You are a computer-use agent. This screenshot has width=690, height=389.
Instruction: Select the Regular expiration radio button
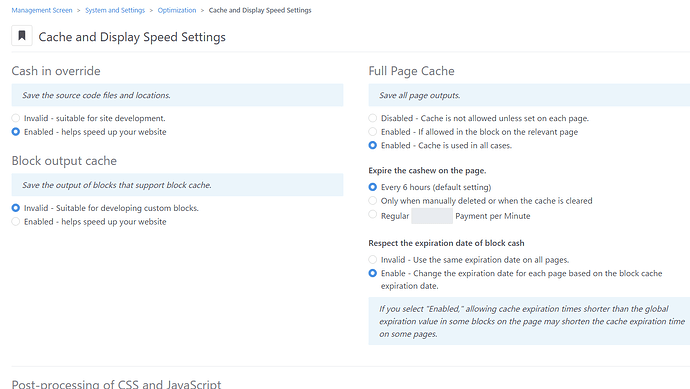click(373, 214)
